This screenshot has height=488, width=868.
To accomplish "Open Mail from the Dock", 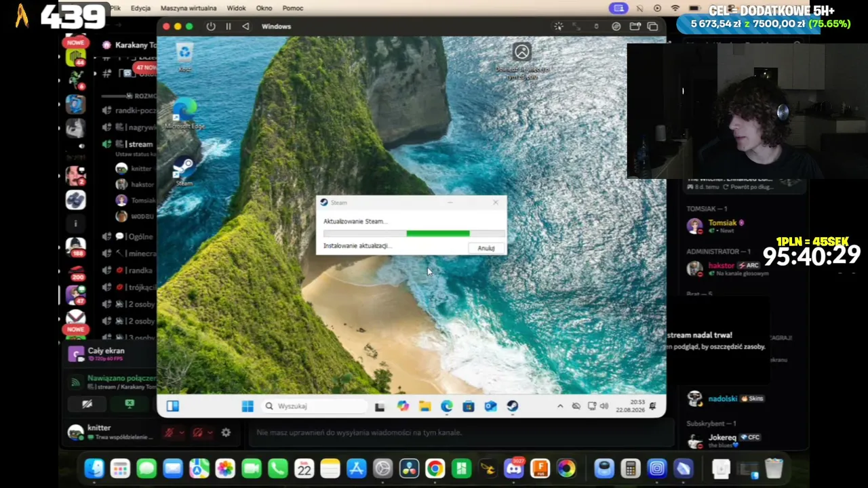I will (x=173, y=468).
